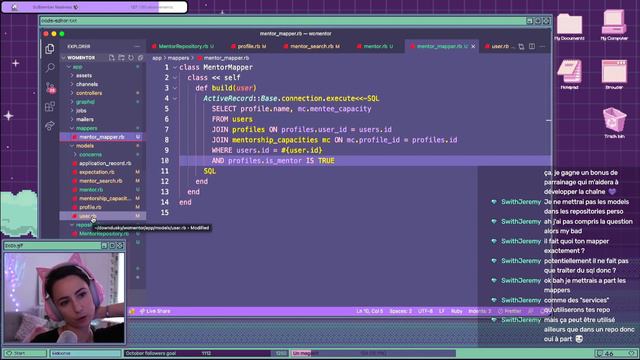This screenshot has height=360, width=640.
Task: Collapse the WOMENTOR root section
Action: click(64, 58)
